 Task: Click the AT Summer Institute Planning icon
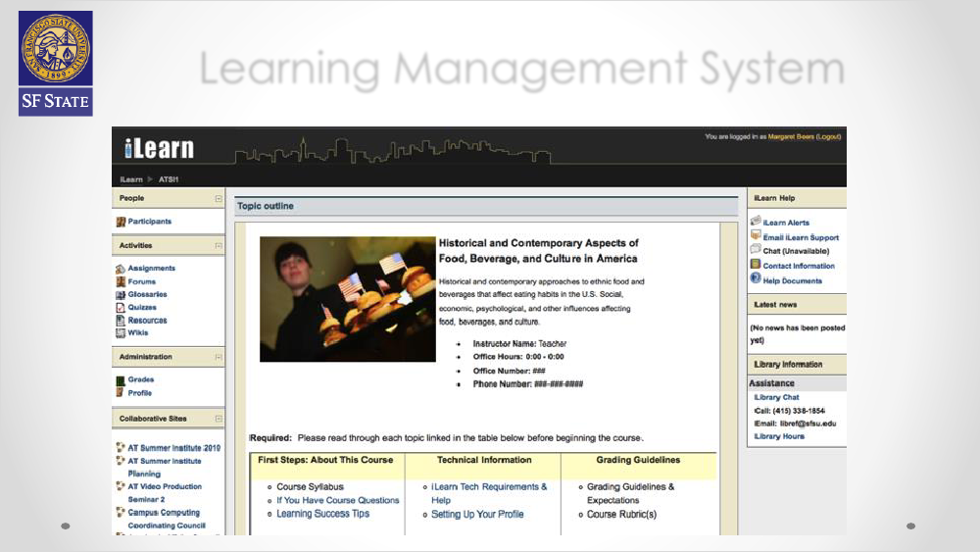pyautogui.click(x=121, y=460)
